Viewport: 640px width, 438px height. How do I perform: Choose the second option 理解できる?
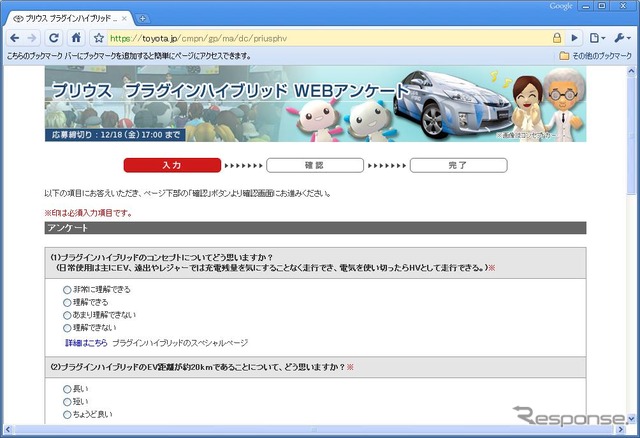67,302
